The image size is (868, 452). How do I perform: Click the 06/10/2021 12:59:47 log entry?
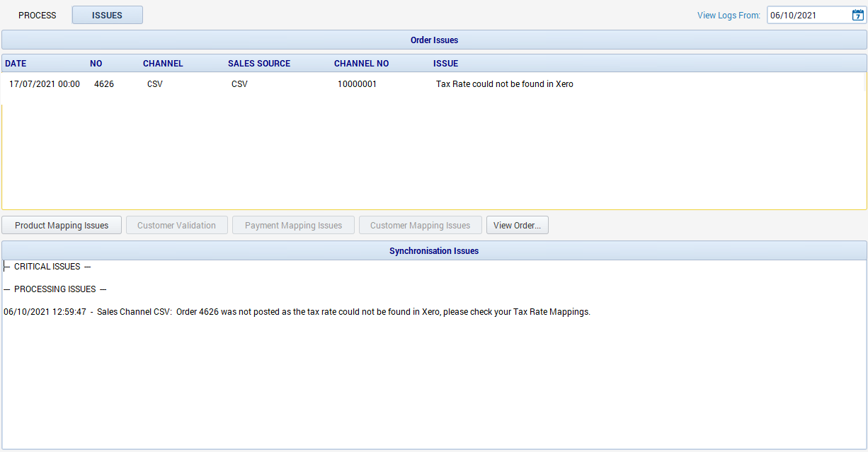point(297,312)
